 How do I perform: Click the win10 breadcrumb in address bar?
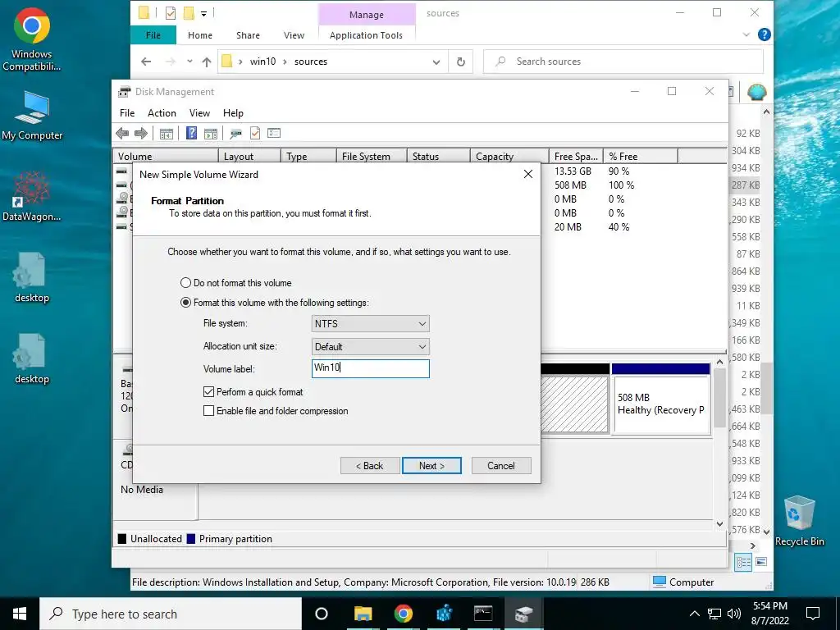(262, 62)
